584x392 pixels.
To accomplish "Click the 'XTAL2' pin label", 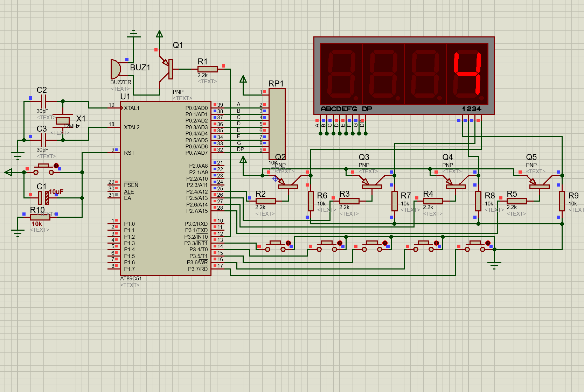I will point(132,127).
